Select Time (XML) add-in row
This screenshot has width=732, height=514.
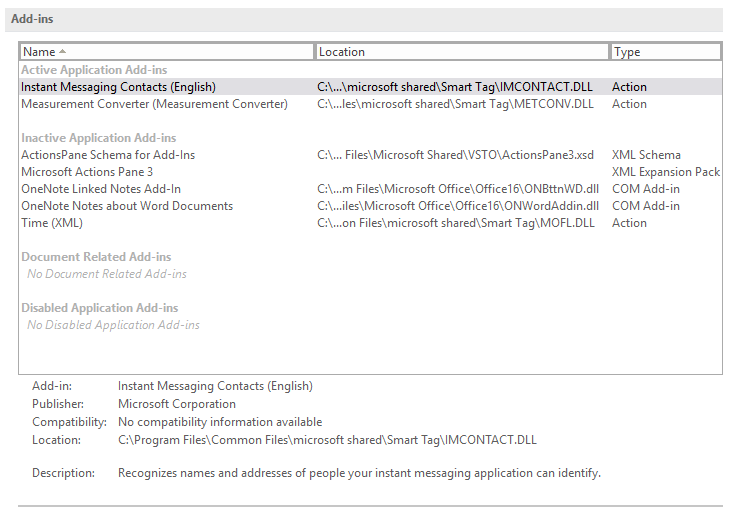[x=371, y=223]
